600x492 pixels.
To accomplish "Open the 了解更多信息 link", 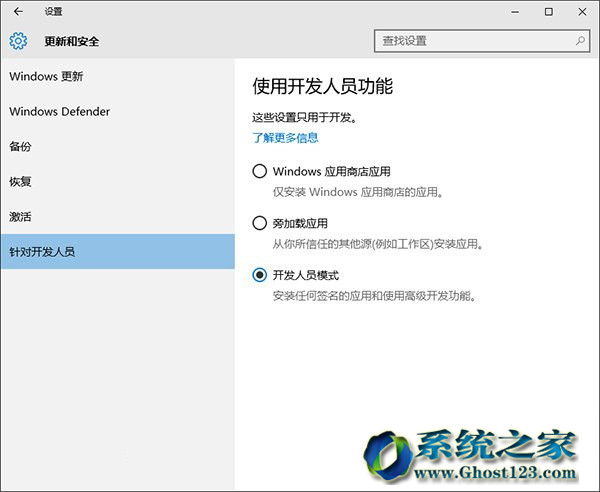I will 285,138.
